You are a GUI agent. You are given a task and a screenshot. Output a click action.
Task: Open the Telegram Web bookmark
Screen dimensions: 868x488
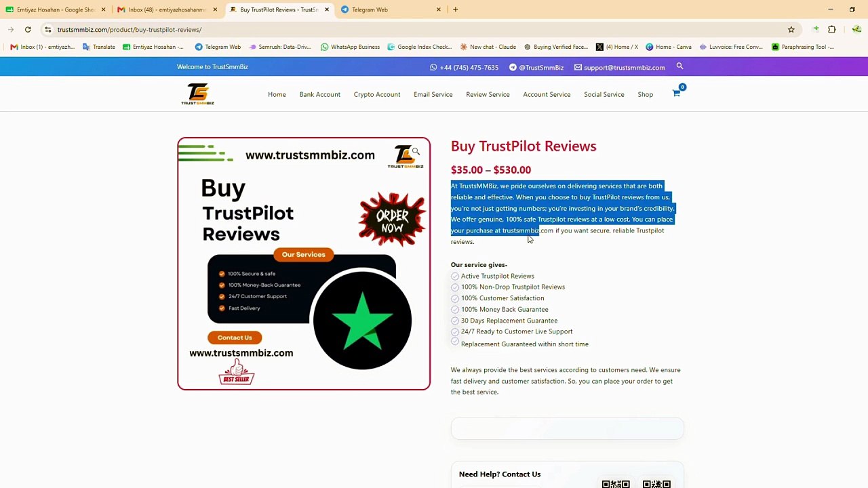click(x=218, y=47)
